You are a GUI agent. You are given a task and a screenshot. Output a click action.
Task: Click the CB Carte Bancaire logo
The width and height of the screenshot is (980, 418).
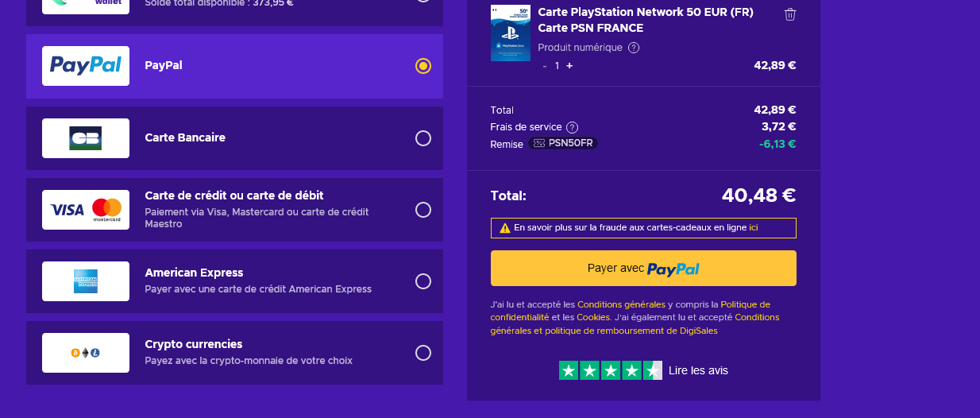pyautogui.click(x=86, y=138)
